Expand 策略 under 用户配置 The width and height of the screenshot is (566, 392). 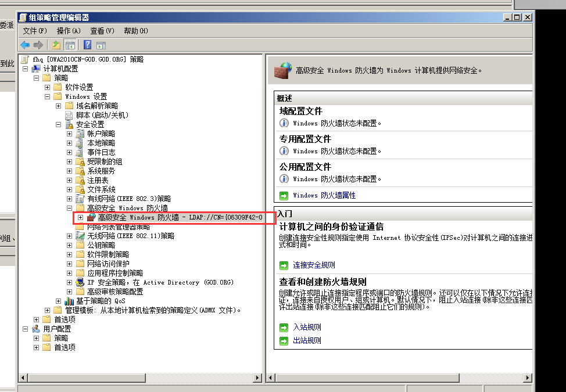point(36,338)
